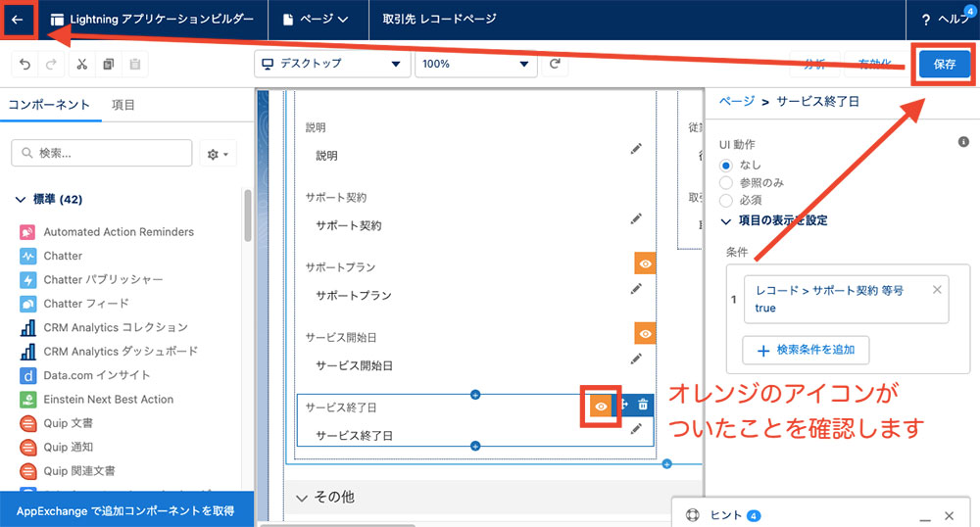
Task: Click the Lightning アプリケーションビルダー icon
Action: tap(57, 20)
